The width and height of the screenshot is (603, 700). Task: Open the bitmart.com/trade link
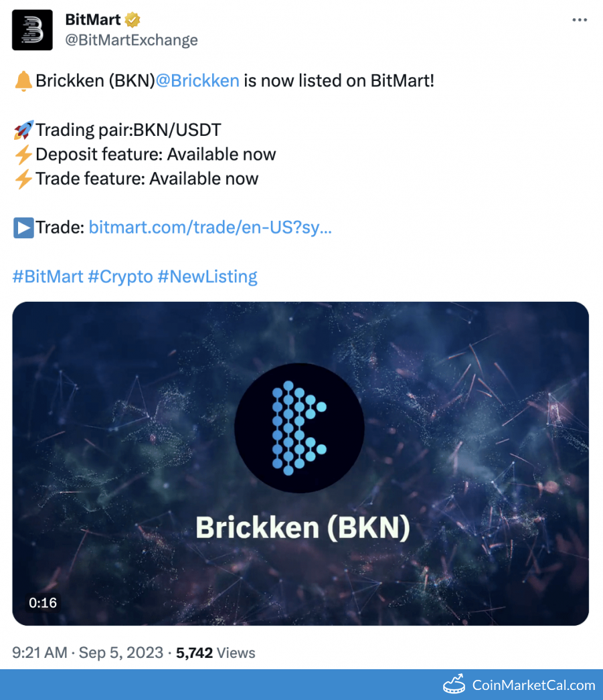[210, 228]
